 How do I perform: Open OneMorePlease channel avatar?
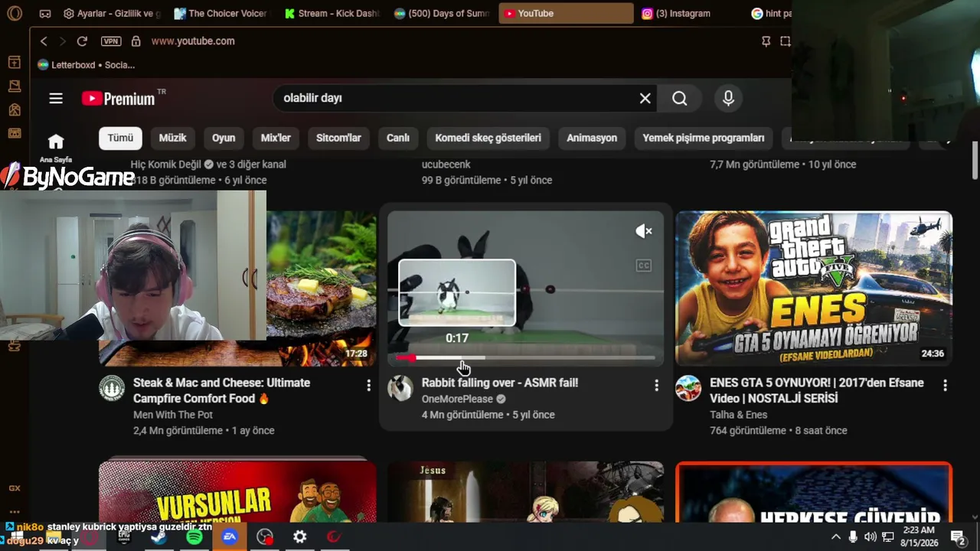400,389
